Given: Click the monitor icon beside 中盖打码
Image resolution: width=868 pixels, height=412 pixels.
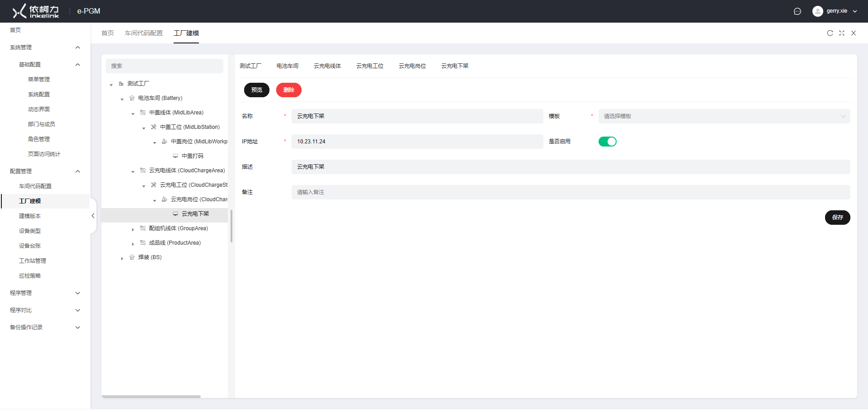Looking at the screenshot, I should 175,156.
